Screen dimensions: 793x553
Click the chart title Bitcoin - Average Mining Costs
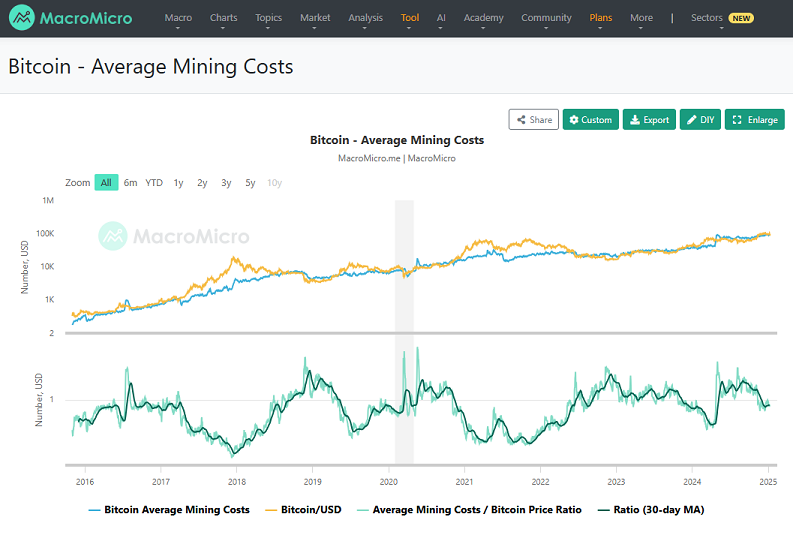(x=397, y=140)
